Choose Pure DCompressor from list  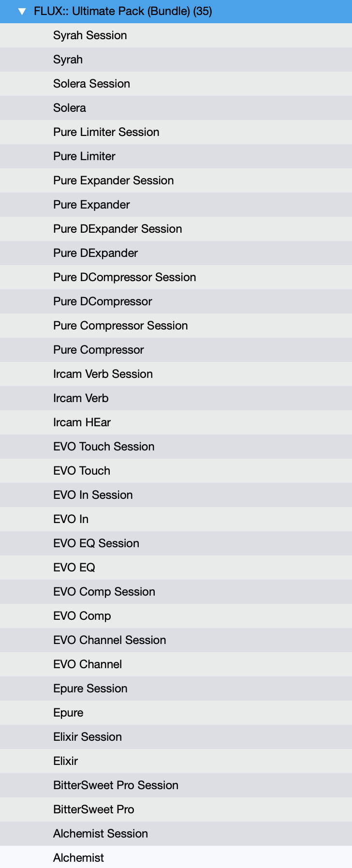[x=103, y=301]
